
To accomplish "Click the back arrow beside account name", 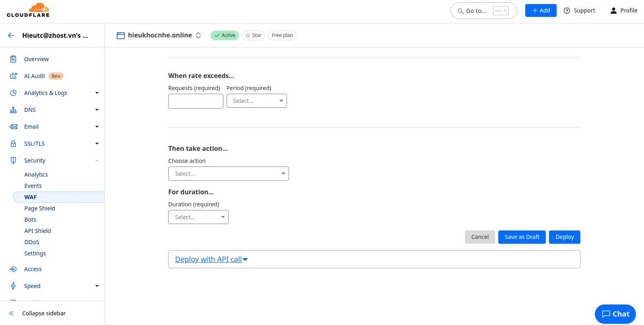I will (x=11, y=35).
